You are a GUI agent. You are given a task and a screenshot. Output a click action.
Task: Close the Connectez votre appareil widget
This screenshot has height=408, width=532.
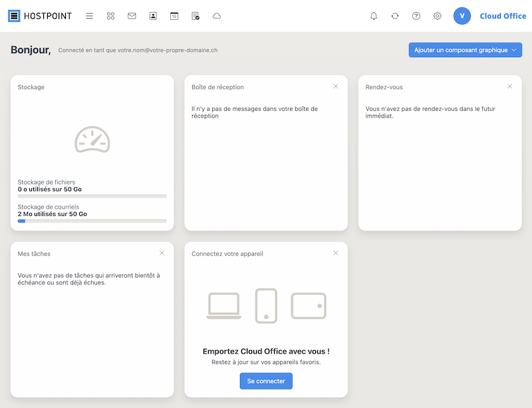pyautogui.click(x=336, y=253)
